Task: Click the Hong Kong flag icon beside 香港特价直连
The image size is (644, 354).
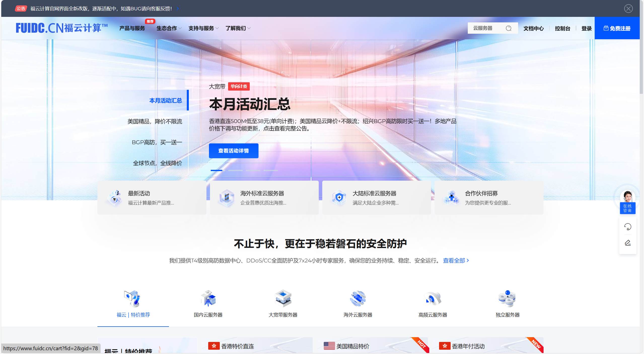Action: coord(214,346)
